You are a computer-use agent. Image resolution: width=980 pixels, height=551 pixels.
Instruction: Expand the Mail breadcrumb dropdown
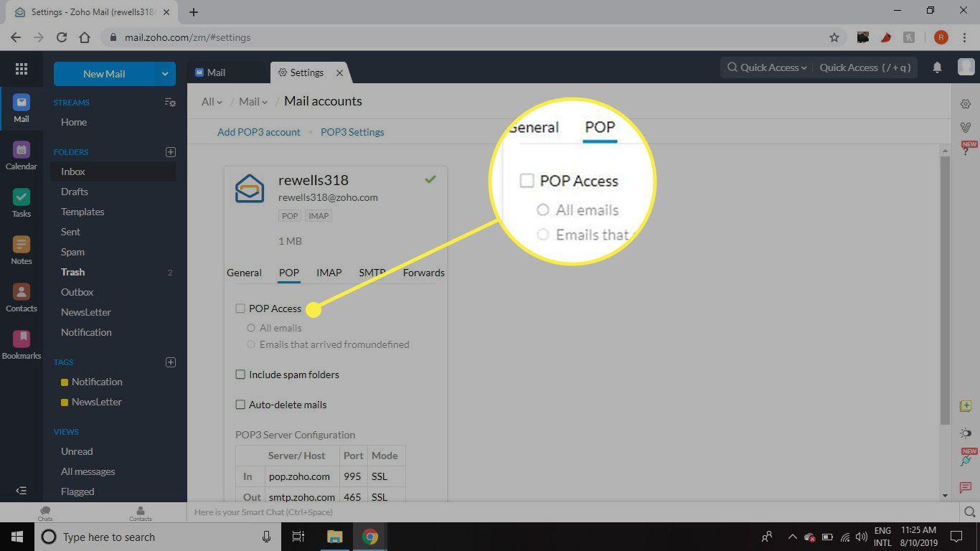click(x=253, y=102)
